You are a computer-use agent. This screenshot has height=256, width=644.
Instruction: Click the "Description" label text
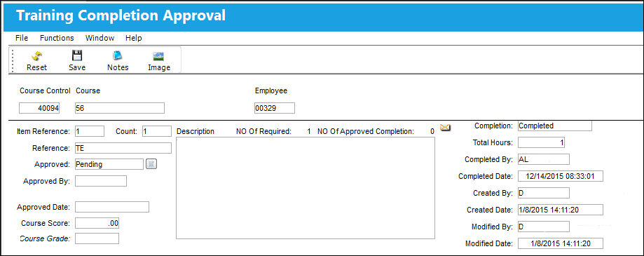[x=196, y=131]
